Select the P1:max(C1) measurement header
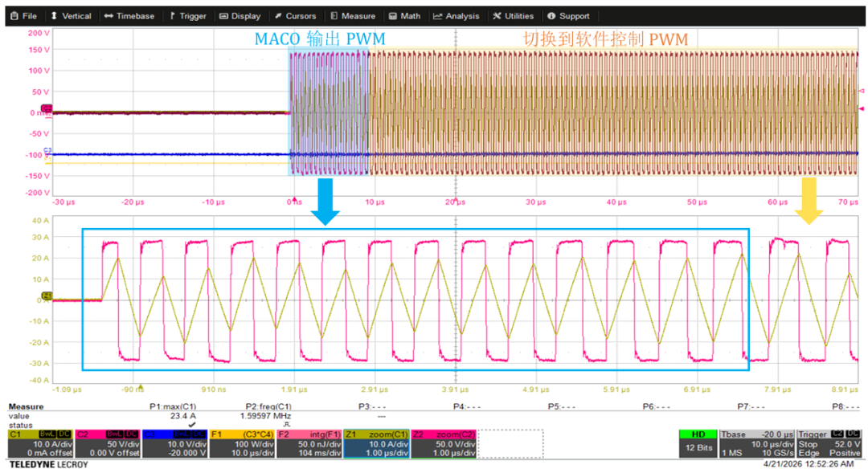Image resolution: width=868 pixels, height=473 pixels. [173, 406]
